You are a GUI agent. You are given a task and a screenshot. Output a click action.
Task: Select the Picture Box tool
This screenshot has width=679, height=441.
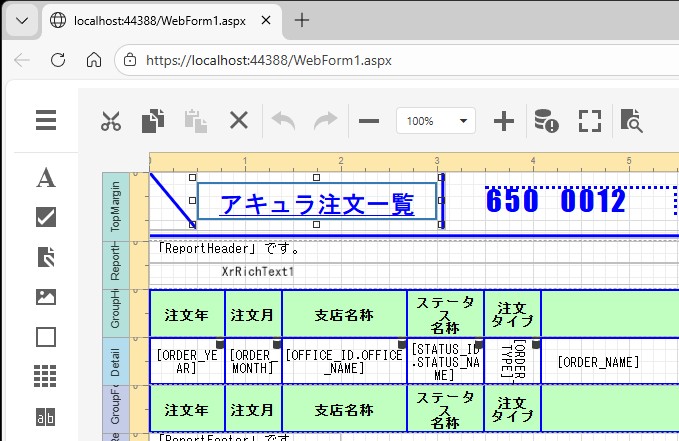[x=46, y=296]
